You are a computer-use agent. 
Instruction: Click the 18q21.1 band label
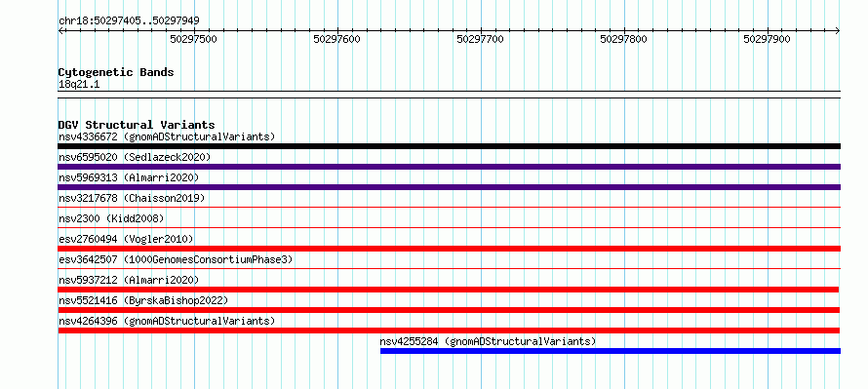(x=79, y=85)
